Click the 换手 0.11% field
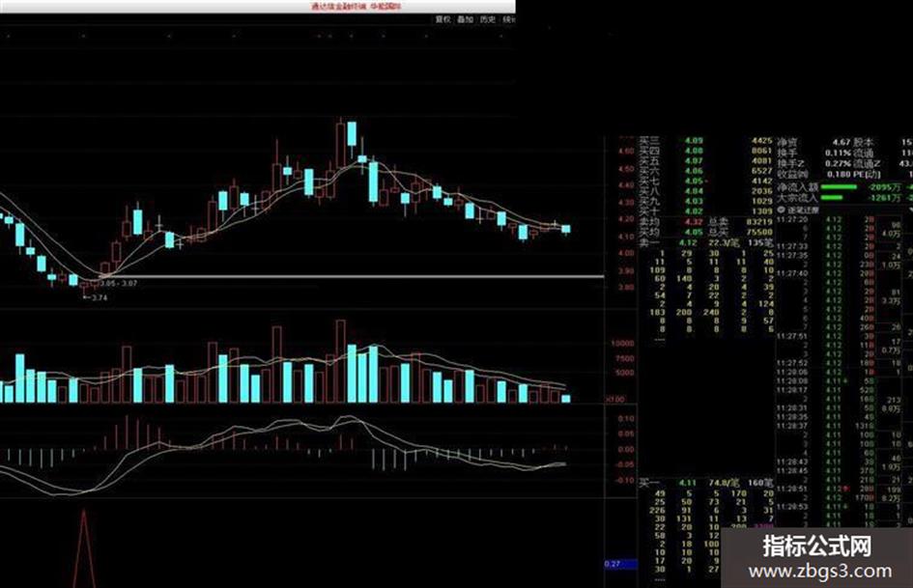The height and width of the screenshot is (588, 913). pyautogui.click(x=814, y=153)
